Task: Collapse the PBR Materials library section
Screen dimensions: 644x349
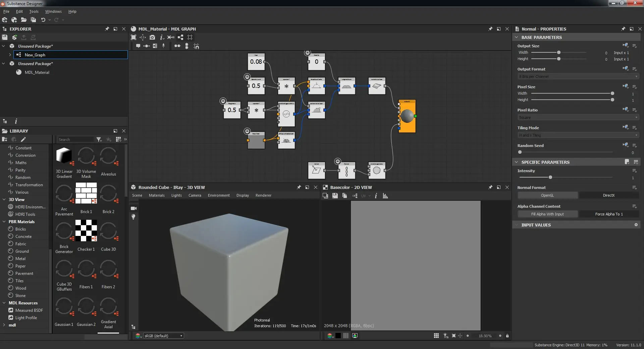Action: click(4, 222)
